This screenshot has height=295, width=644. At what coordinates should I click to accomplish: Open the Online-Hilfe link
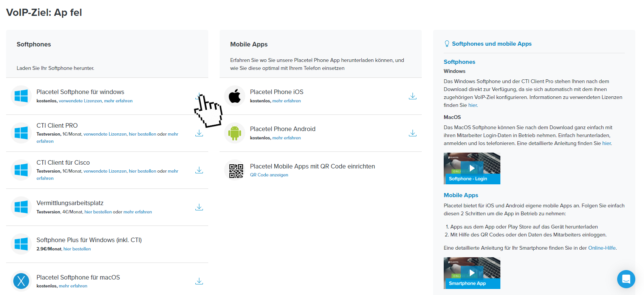pyautogui.click(x=602, y=248)
